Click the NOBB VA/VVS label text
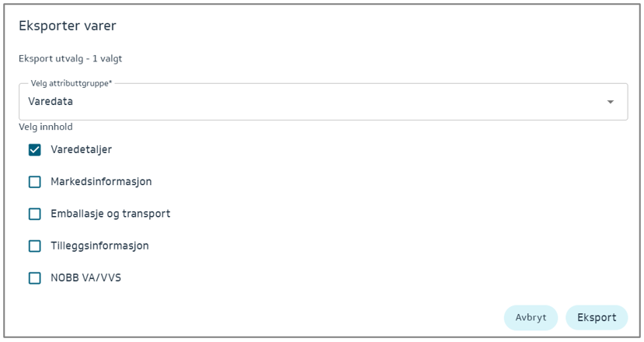This screenshot has height=342, width=644. pyautogui.click(x=85, y=277)
